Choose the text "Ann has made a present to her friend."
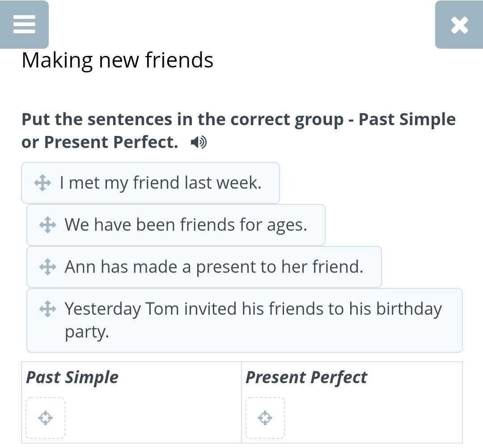The width and height of the screenshot is (483, 448). click(214, 267)
